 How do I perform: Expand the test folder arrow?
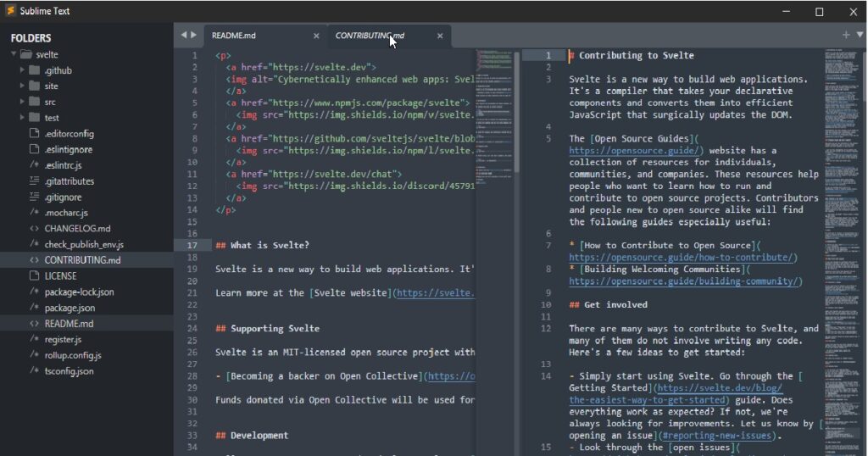click(x=22, y=117)
